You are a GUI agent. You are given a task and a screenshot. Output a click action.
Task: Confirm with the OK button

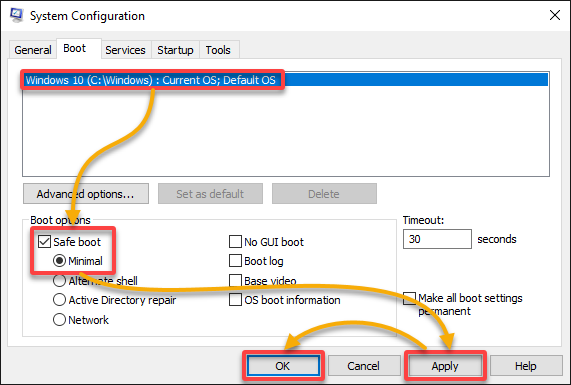tap(283, 366)
